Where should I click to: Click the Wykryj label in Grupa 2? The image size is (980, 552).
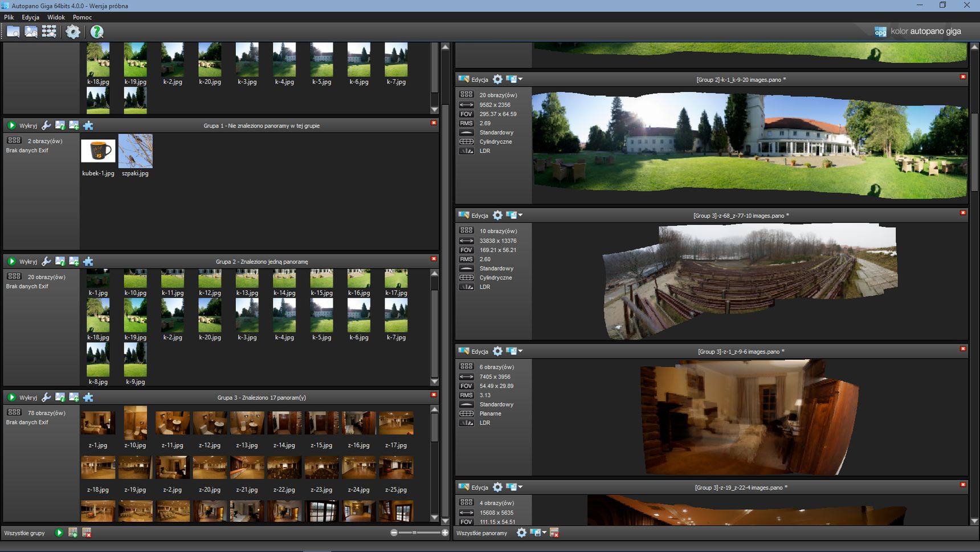(x=28, y=262)
